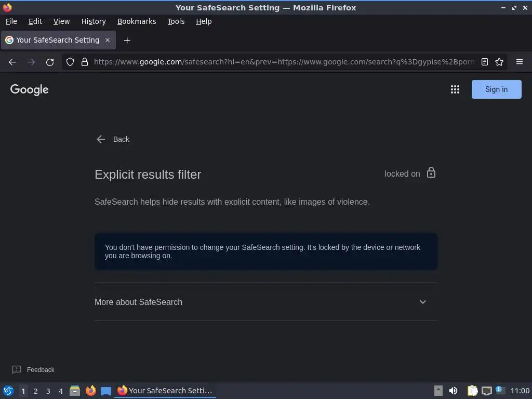Click the Firefox taskbar window entry

click(166, 391)
